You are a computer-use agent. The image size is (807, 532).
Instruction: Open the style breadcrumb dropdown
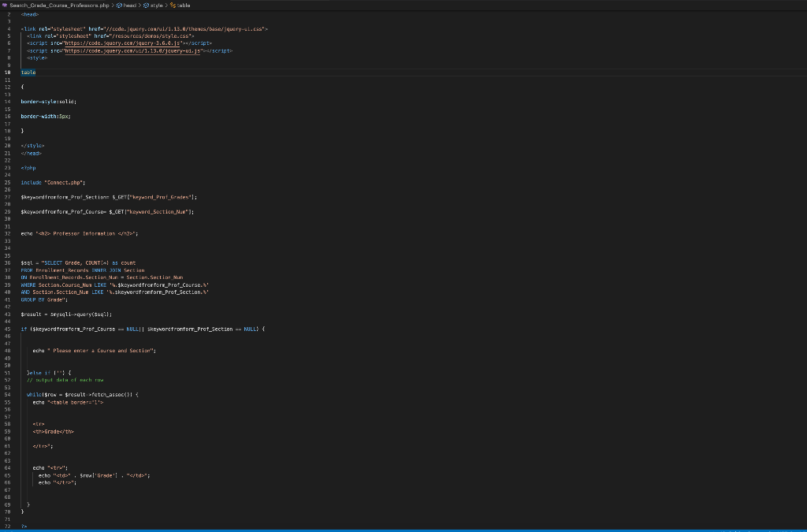click(157, 6)
